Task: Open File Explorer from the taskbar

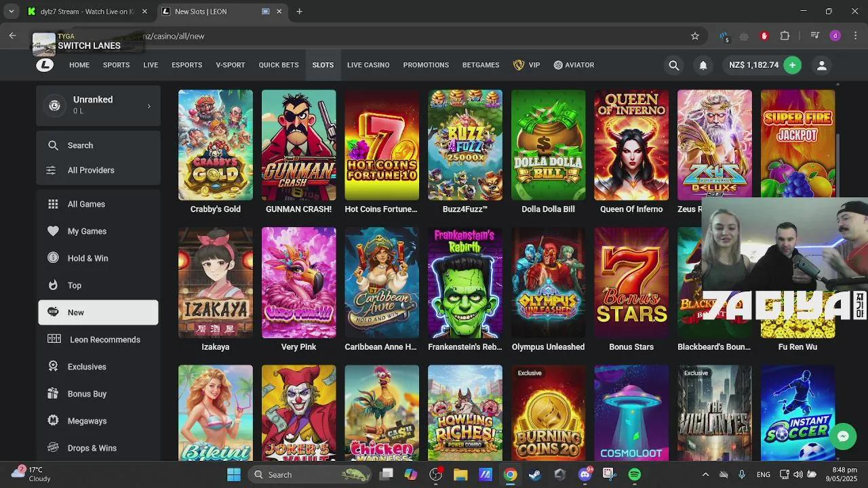Action: [x=460, y=474]
